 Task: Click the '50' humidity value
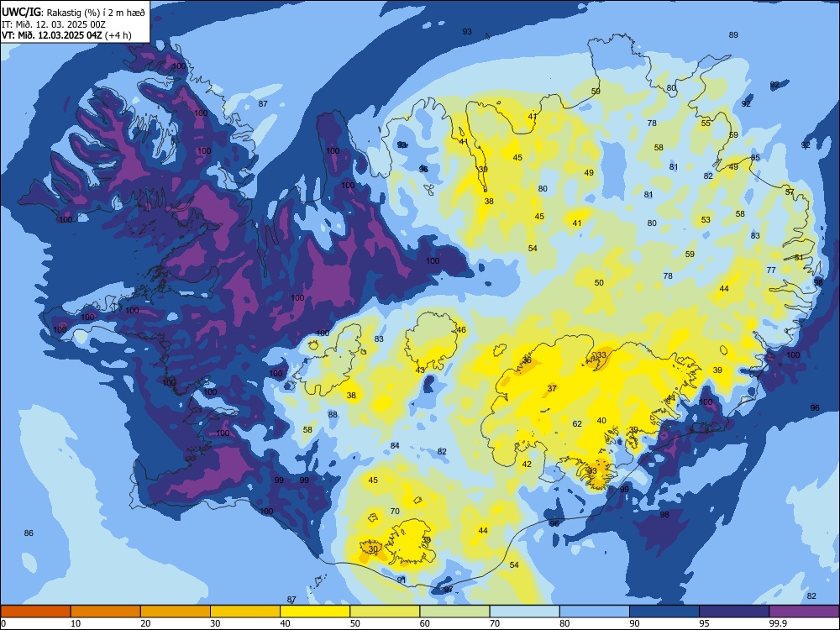(x=599, y=283)
